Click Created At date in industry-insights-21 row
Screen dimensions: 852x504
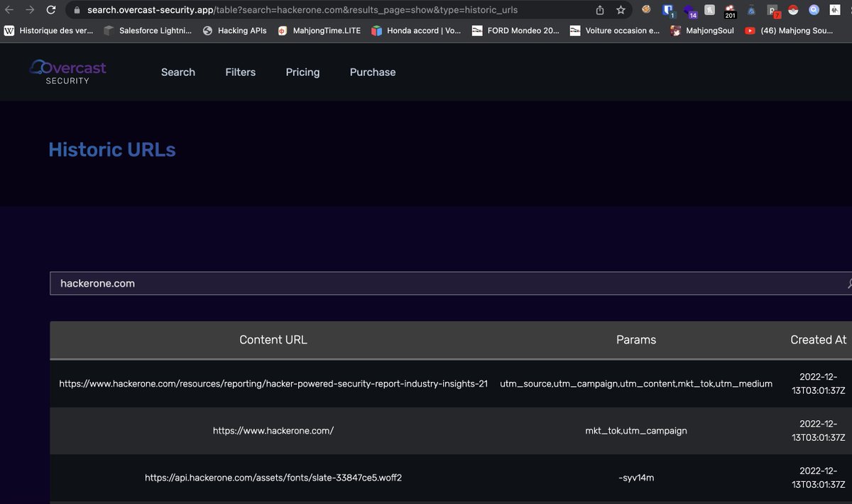click(x=818, y=383)
